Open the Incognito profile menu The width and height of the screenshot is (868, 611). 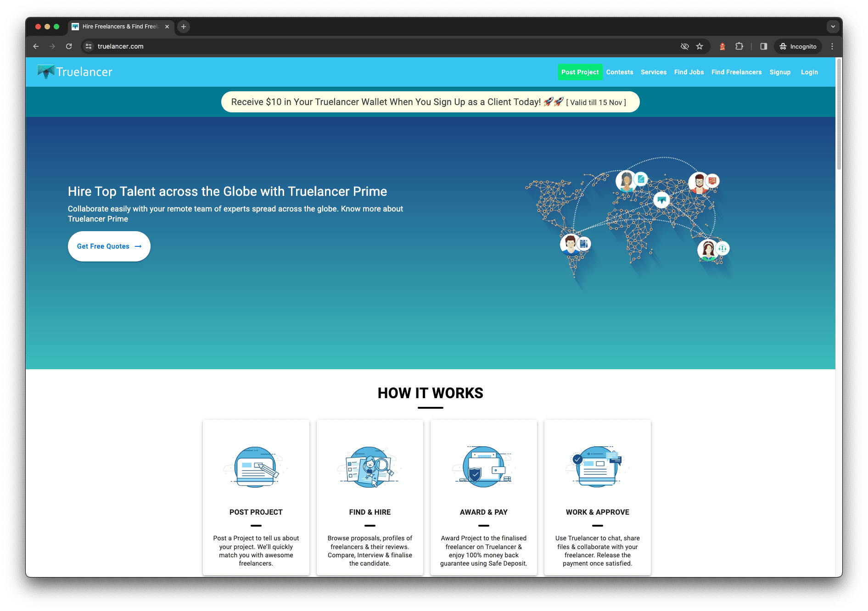tap(798, 46)
